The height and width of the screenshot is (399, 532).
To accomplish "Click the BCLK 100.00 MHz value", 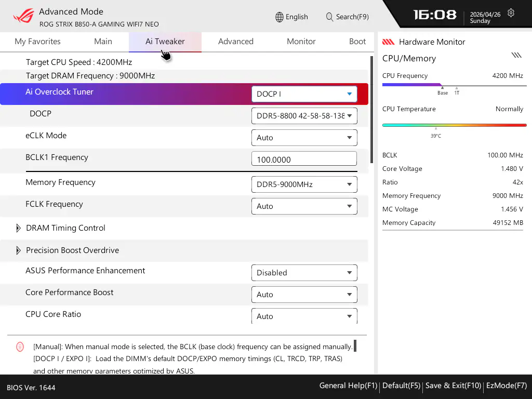I will [x=505, y=155].
